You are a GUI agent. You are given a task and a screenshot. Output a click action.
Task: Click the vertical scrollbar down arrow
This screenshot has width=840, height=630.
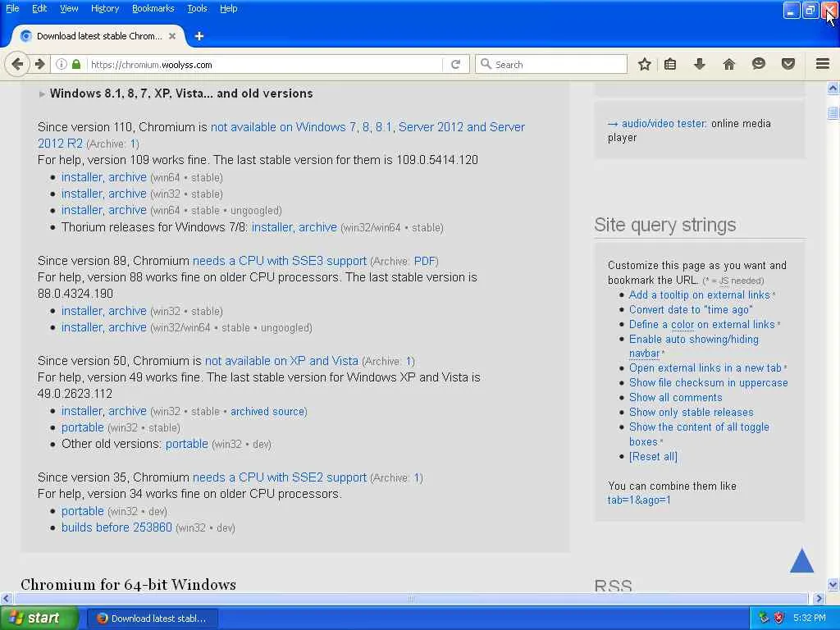[833, 584]
